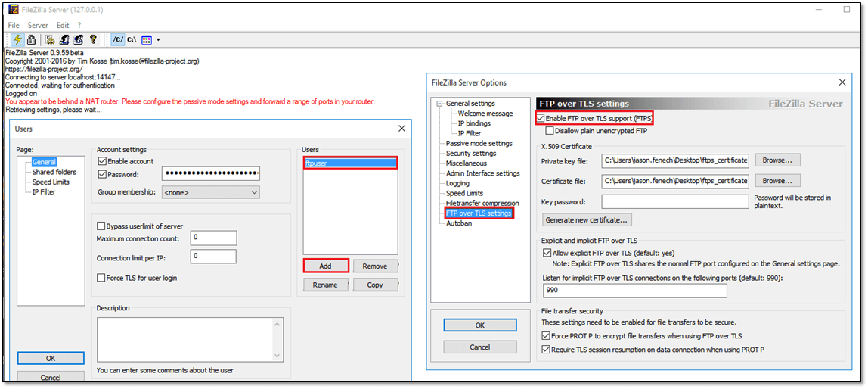Click the user Description text area
Viewport: 868px width, 389px height.
[x=190, y=339]
